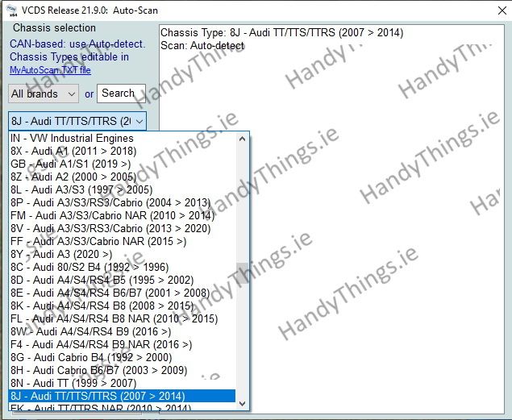Screen dimensions: 512x420
Task: Select GB - Audi A1/S1 (2019 >)
Action: point(122,164)
